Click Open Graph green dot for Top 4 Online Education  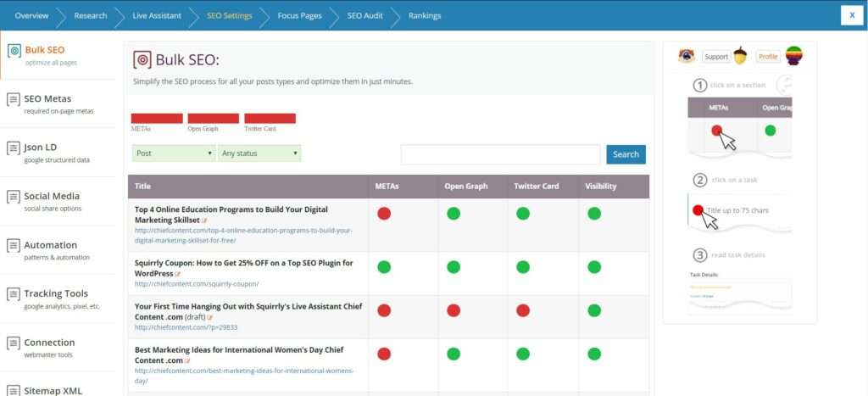pyautogui.click(x=453, y=214)
